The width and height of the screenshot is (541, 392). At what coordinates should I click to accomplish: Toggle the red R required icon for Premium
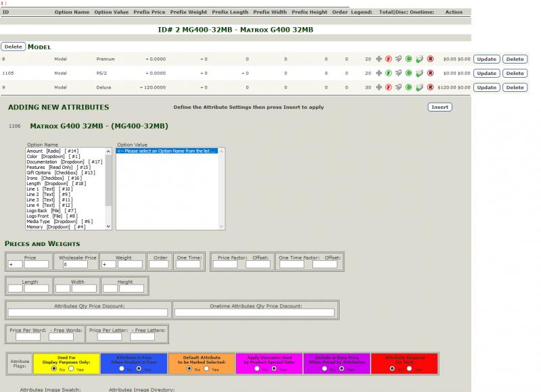430,59
